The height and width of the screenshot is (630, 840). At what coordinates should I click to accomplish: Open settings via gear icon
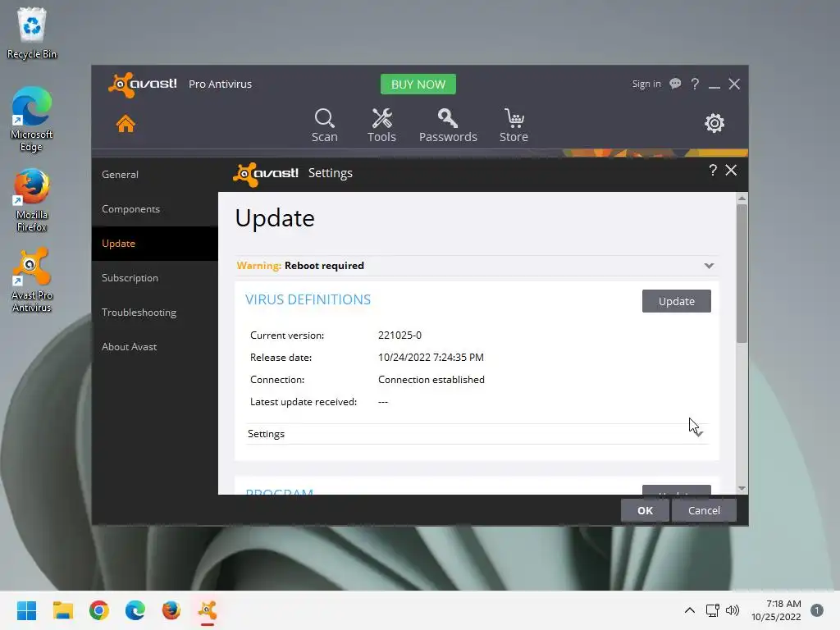click(x=714, y=123)
